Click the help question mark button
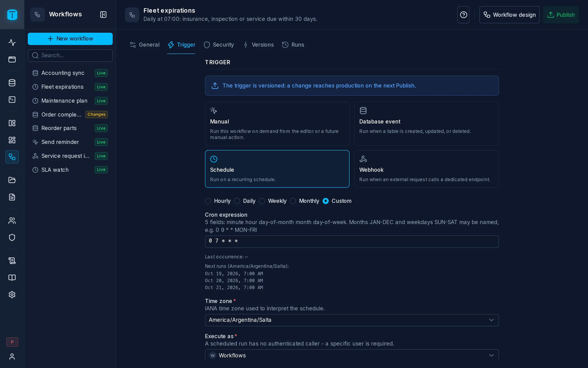588x368 pixels. point(463,15)
